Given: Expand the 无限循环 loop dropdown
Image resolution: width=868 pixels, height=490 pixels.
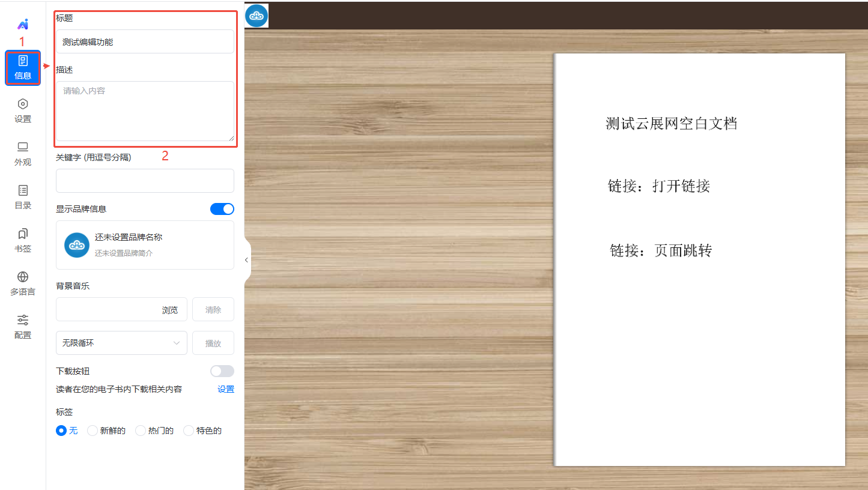Looking at the screenshot, I should [x=121, y=343].
